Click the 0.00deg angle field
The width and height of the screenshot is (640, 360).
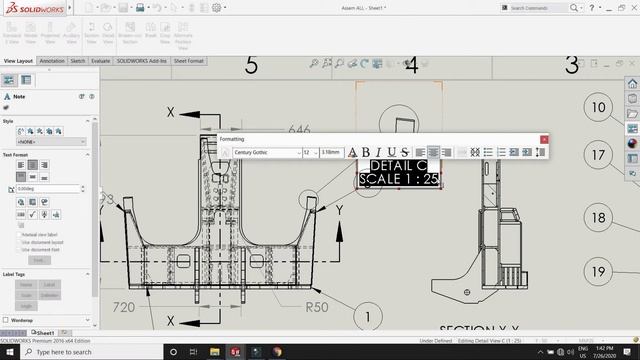point(48,189)
